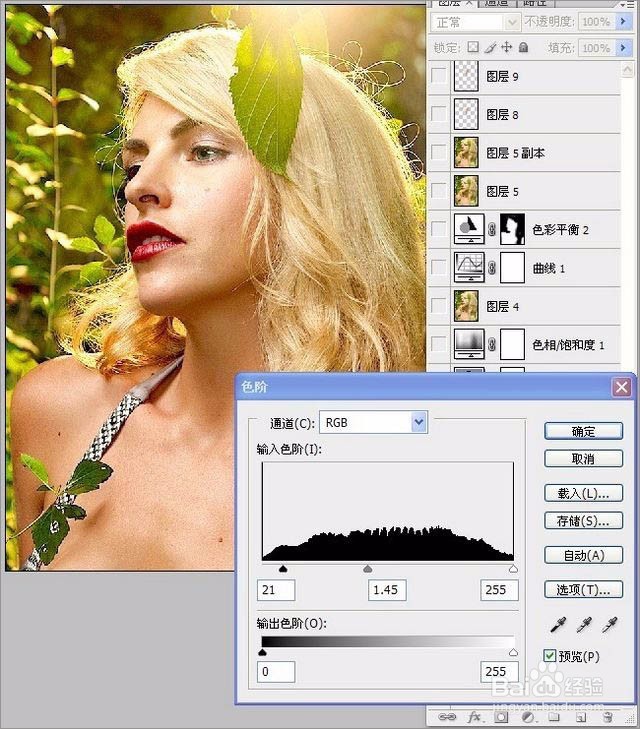Open 选项(T)... options button
Viewport: 640px width, 729px height.
pyautogui.click(x=583, y=590)
